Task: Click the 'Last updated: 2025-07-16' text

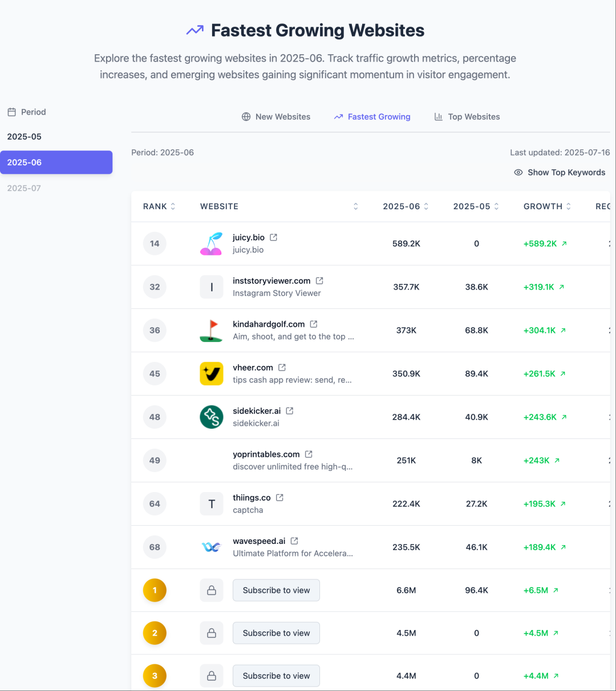Action: click(560, 152)
